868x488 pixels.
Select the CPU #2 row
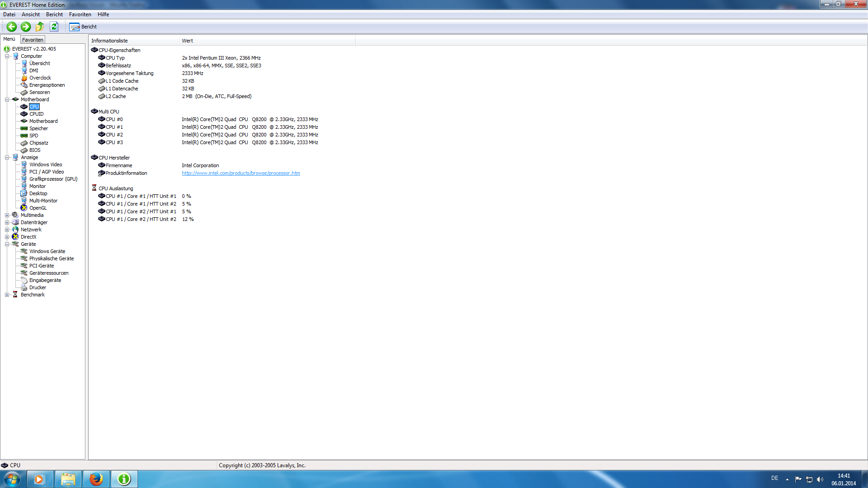point(114,135)
